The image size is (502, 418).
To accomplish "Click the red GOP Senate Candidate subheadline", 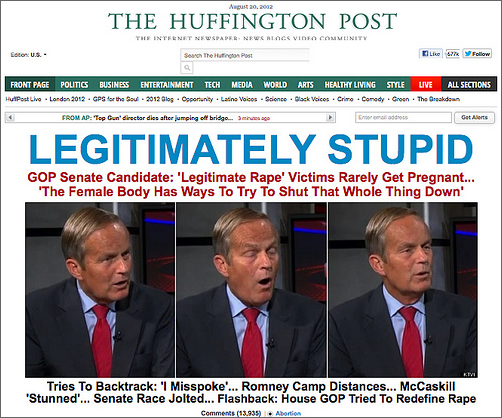I will coord(251,184).
